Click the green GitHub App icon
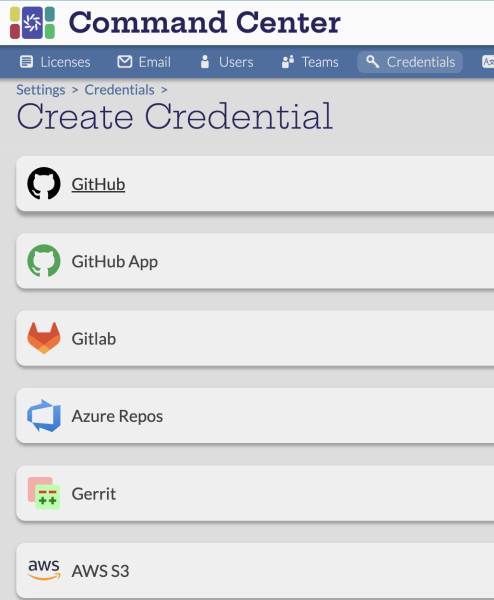494x600 pixels. point(44,261)
